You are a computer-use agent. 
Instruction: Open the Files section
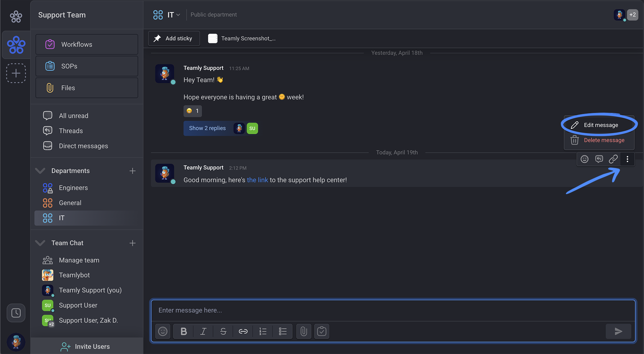tap(87, 88)
